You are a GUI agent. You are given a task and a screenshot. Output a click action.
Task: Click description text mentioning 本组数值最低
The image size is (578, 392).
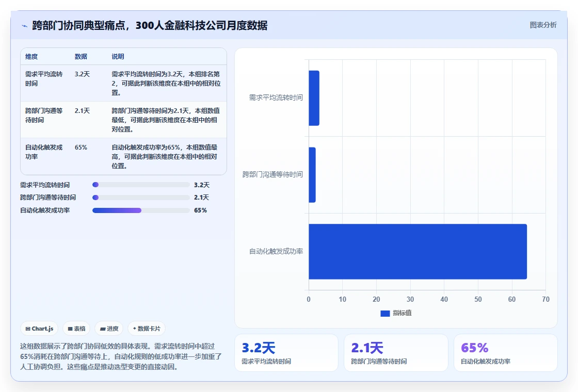point(166,120)
